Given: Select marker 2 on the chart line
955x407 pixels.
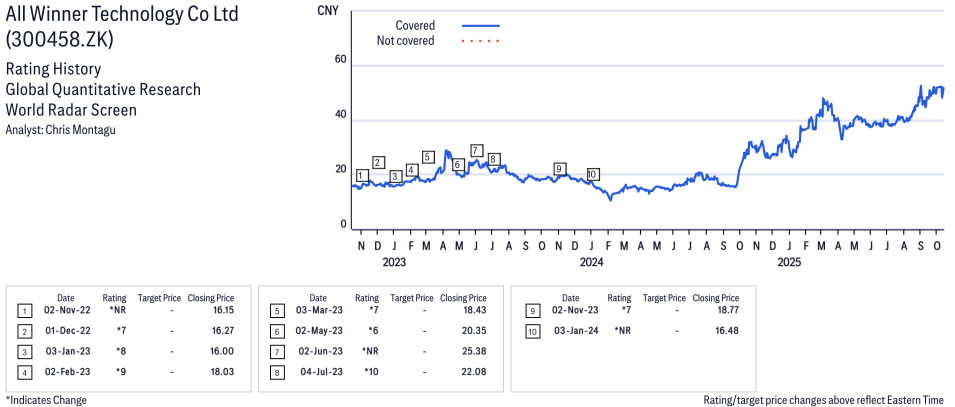Looking at the screenshot, I should click(378, 162).
